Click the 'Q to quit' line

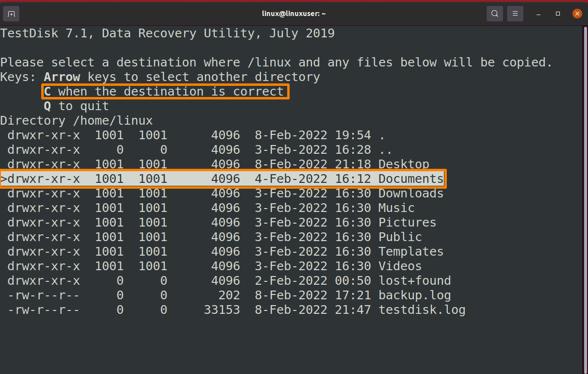[x=76, y=106]
